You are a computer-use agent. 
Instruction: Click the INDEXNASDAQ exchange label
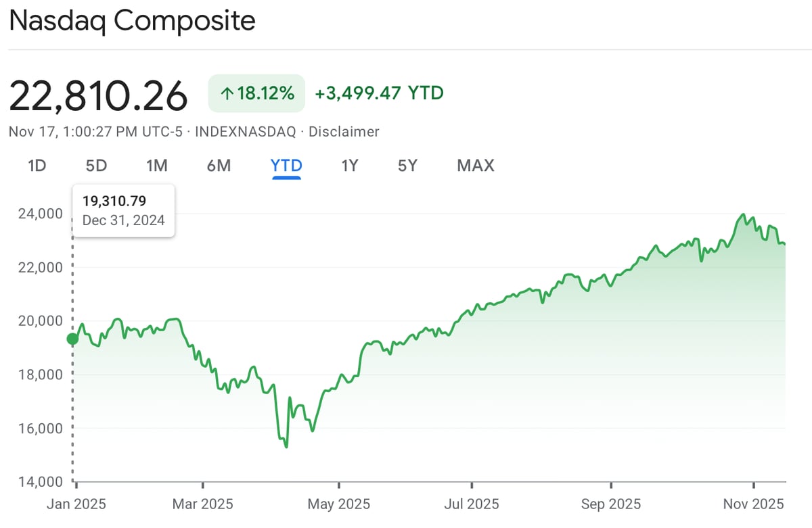245,132
